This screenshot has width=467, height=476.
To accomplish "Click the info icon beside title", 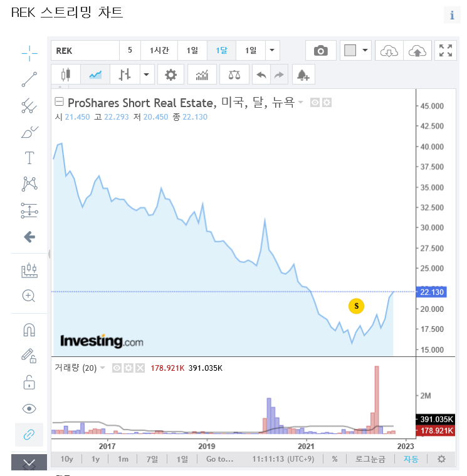I will (x=452, y=15).
